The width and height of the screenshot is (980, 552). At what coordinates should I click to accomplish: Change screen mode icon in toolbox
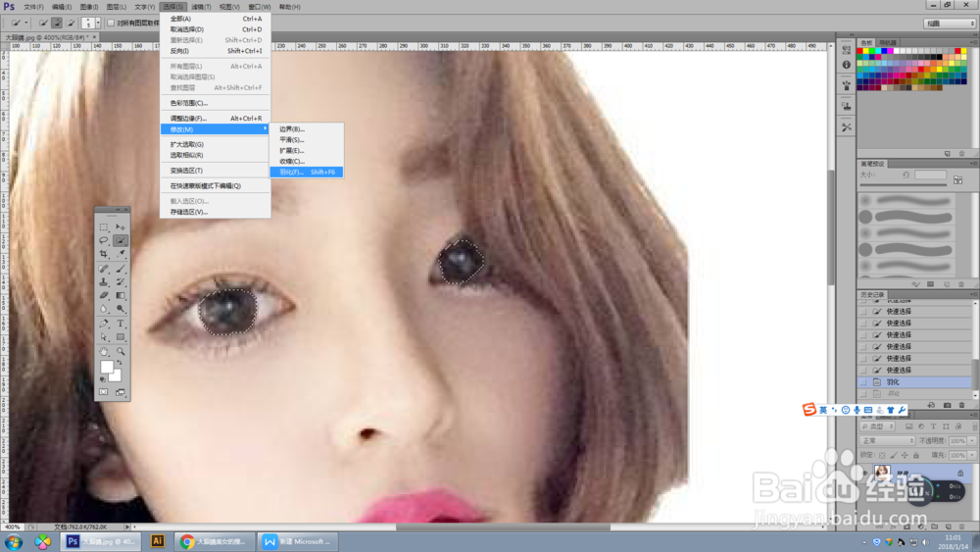(x=121, y=392)
